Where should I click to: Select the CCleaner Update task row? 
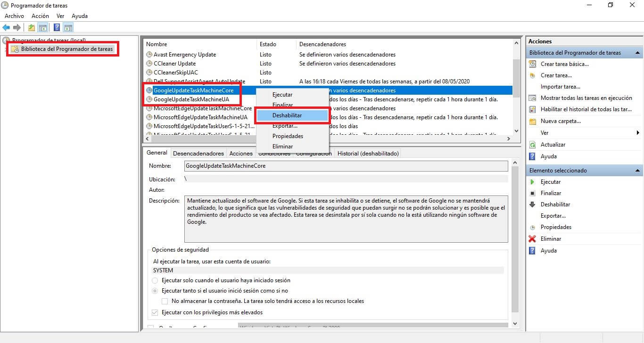(174, 64)
